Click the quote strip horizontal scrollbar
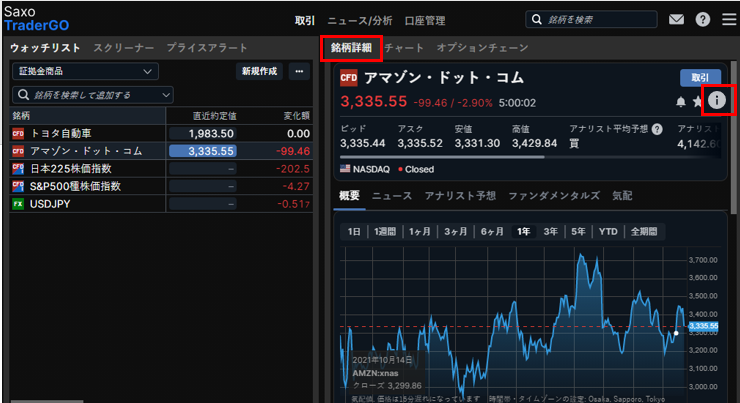This screenshot has width=740, height=403. click(x=442, y=157)
